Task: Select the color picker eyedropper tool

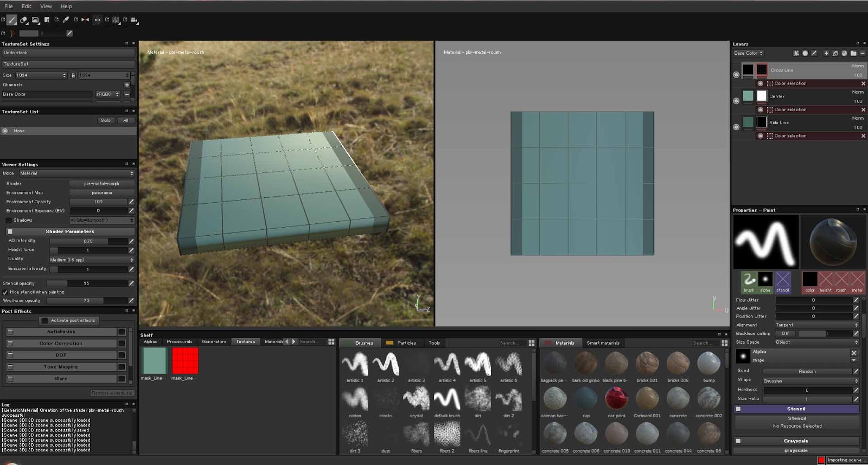Action: click(x=66, y=20)
